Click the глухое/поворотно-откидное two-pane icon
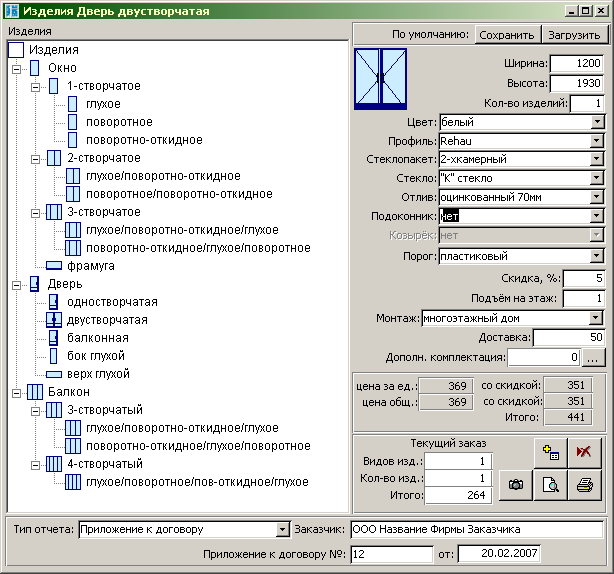 (x=73, y=176)
